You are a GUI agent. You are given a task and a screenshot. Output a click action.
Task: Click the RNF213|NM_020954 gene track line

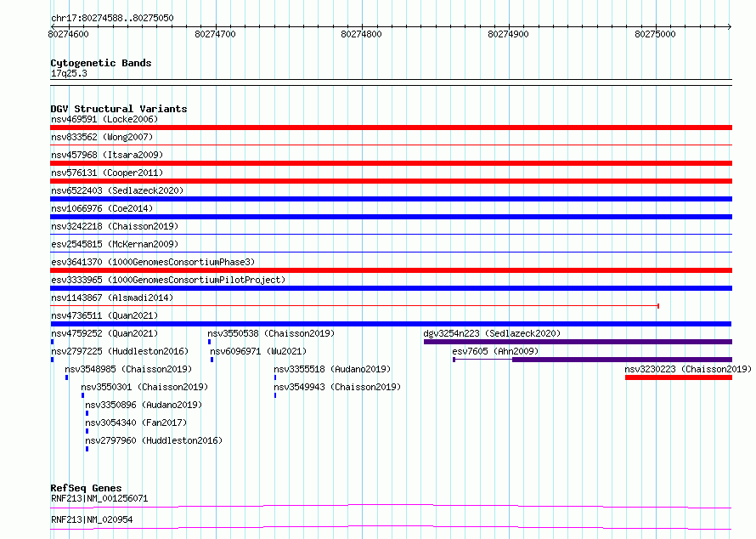[391, 527]
